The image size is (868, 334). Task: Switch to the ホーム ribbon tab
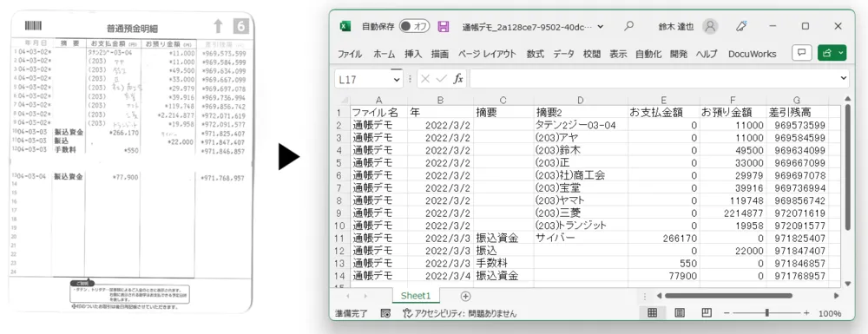pos(385,54)
